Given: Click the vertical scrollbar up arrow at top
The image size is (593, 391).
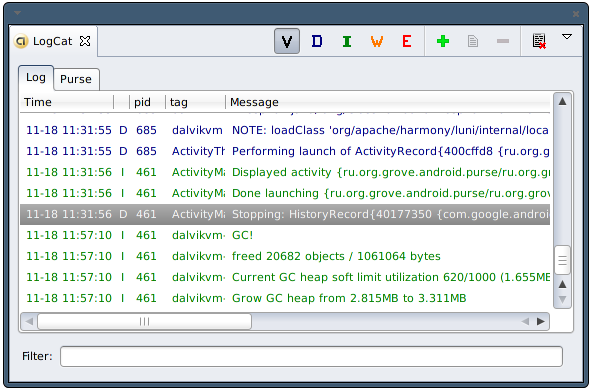Looking at the screenshot, I should pyautogui.click(x=562, y=101).
